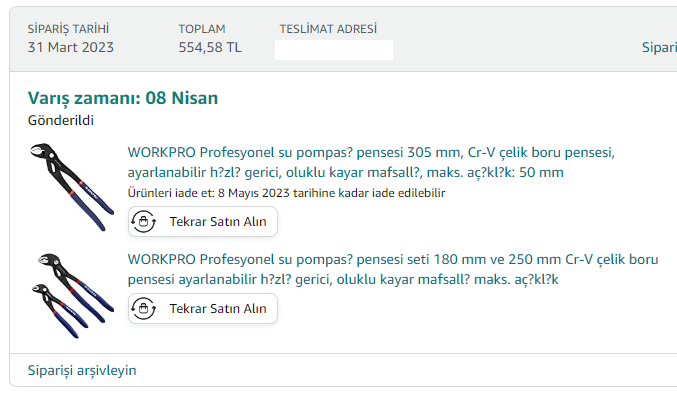Viewport: 677px width, 396px height.
Task: Click the Siparişi arşivleyin link
Action: 82,371
